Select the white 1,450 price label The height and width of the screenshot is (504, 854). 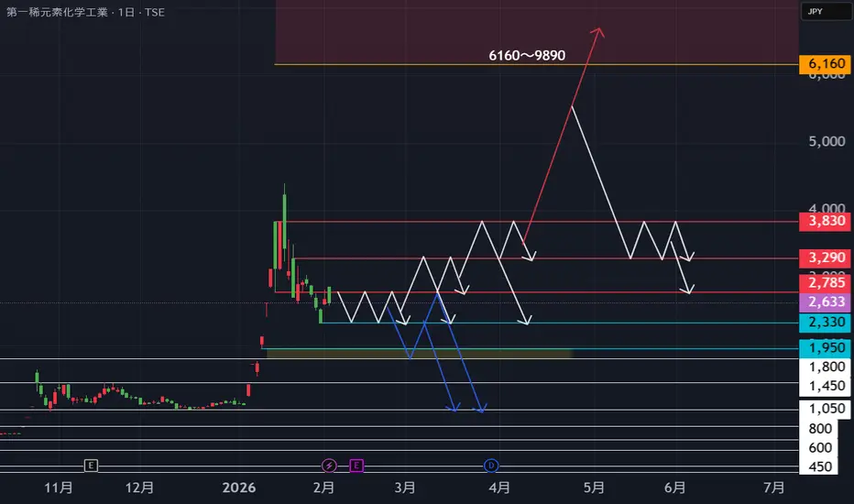coord(825,387)
